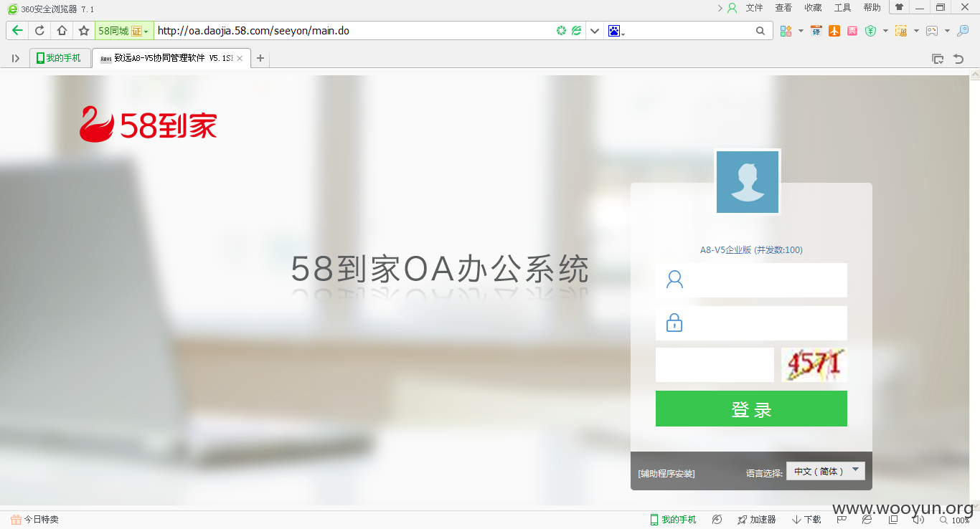Open the 文件 menu
The width and height of the screenshot is (980, 529).
[x=754, y=8]
